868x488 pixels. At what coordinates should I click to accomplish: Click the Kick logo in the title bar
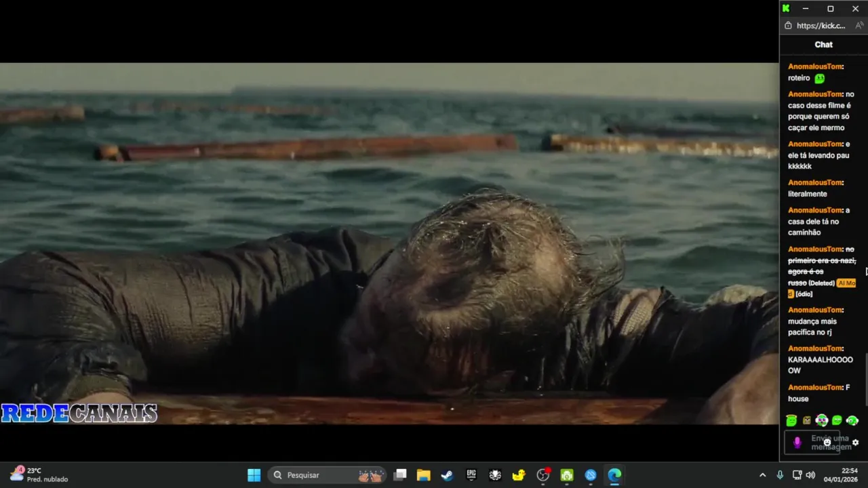click(786, 9)
